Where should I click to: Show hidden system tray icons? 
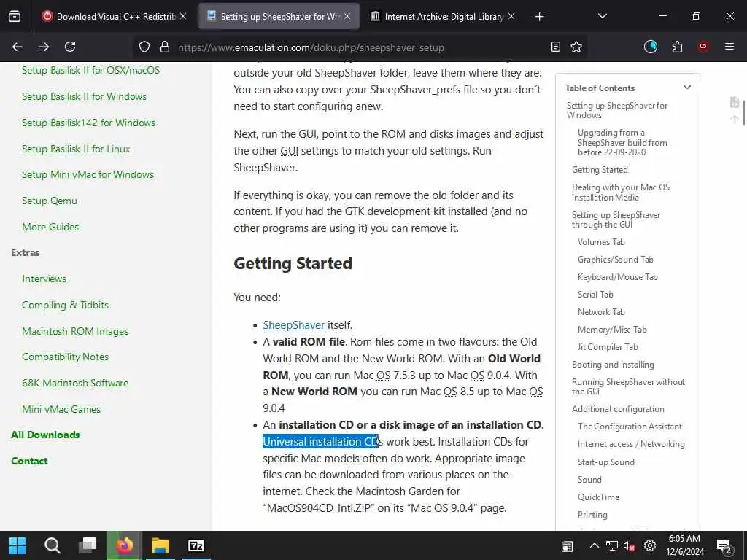click(594, 545)
